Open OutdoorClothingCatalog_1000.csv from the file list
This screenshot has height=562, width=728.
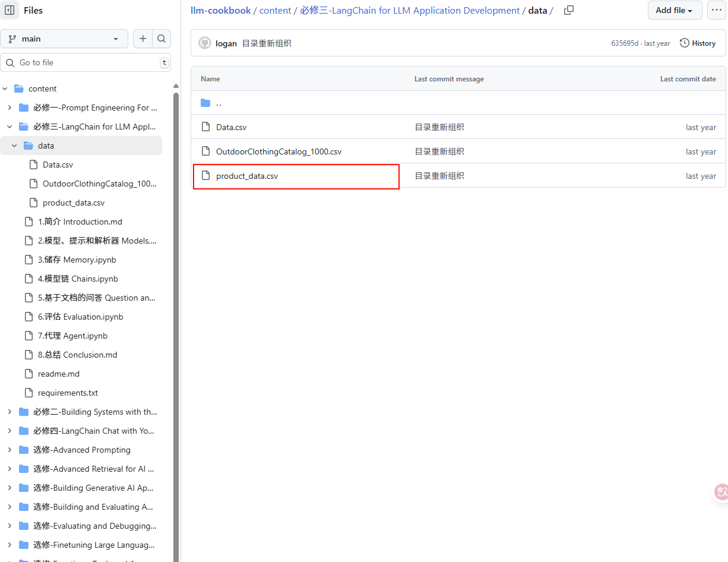pyautogui.click(x=279, y=151)
